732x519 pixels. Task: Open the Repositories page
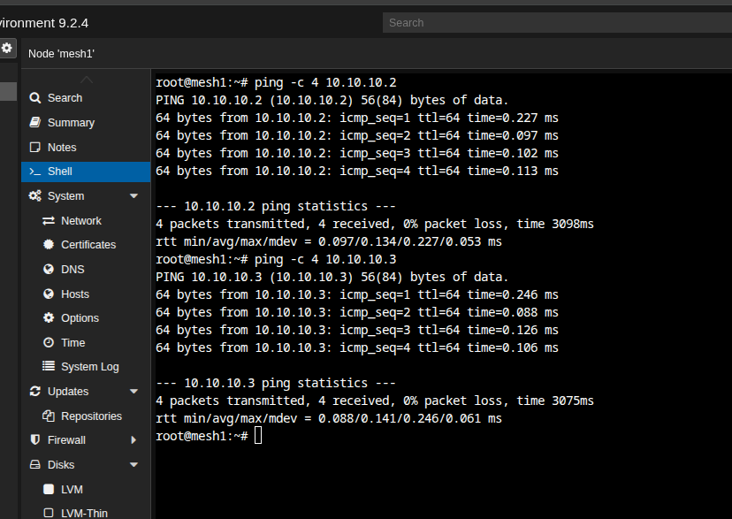(x=86, y=416)
